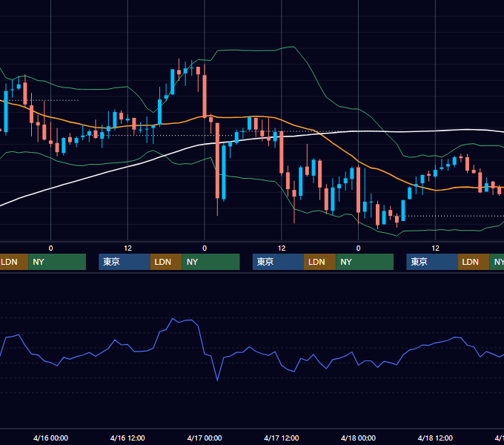Click the upper Bollinger band peak near 4/17 12:00

(294, 47)
